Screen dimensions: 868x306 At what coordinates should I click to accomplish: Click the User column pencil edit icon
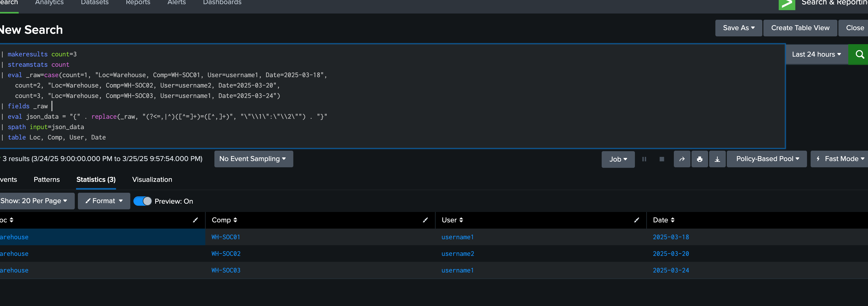pos(636,220)
